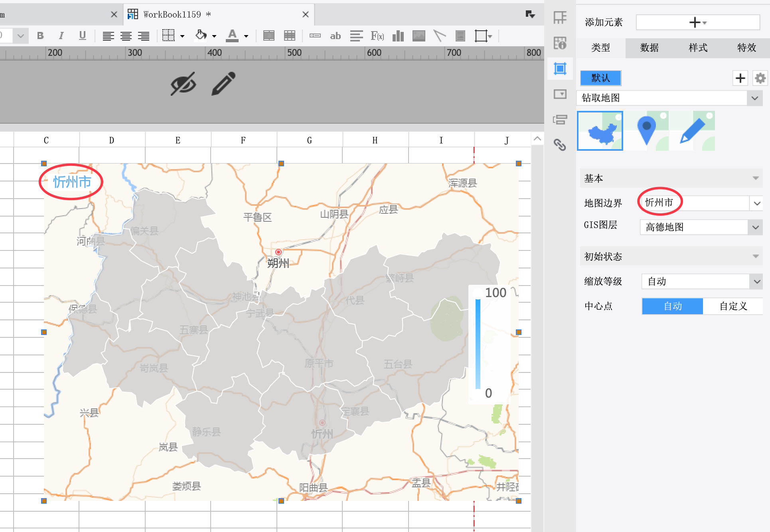This screenshot has height=532, width=770.
Task: Switch to 特效 tab
Action: point(746,48)
